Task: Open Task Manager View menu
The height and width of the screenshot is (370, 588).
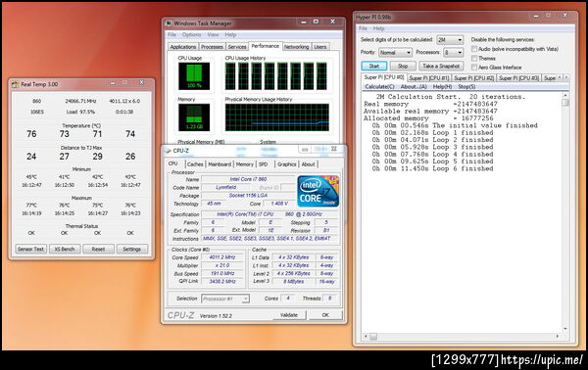Action: point(213,35)
